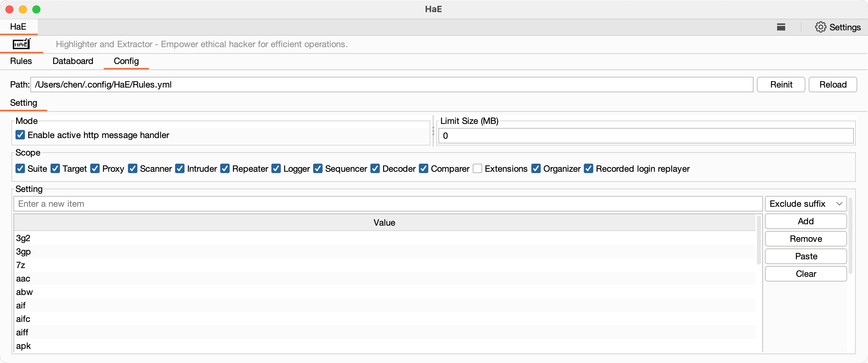Image resolution: width=868 pixels, height=363 pixels.
Task: Click the Limit Size input field
Action: click(645, 135)
